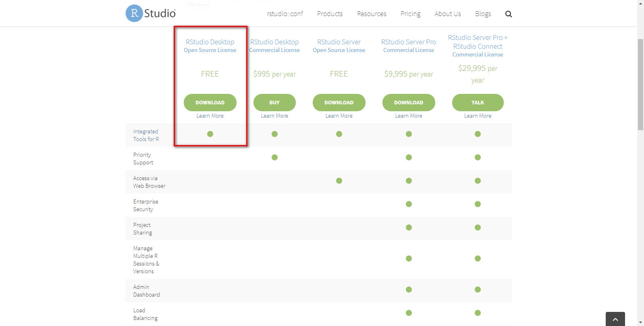Screen dimensions: 644x326
Task: Open the RStudio Server Pro Commercial License heading
Action: [409, 46]
